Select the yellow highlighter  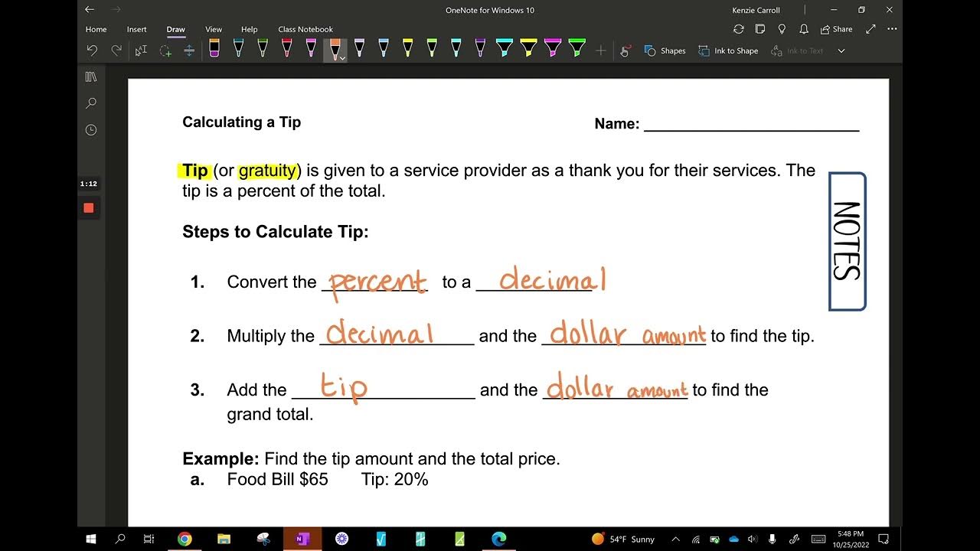pos(528,49)
